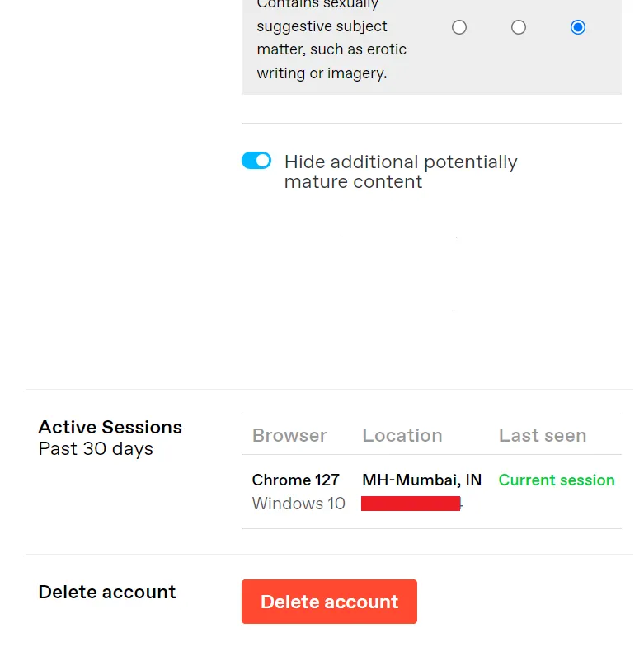This screenshot has width=644, height=670.
Task: Click the selected blue radio button
Action: (578, 27)
